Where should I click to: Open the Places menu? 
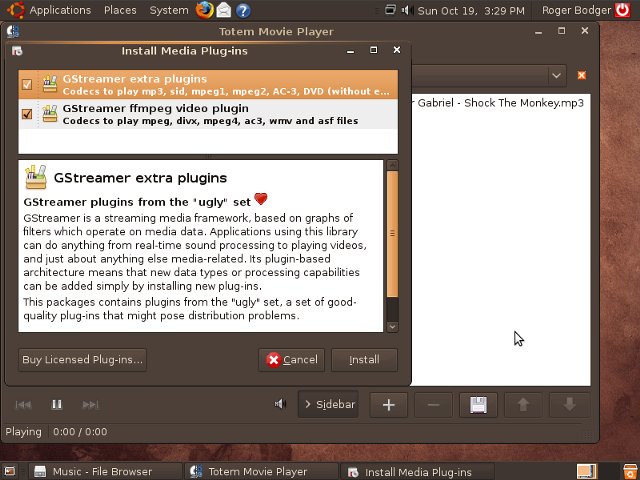click(120, 10)
